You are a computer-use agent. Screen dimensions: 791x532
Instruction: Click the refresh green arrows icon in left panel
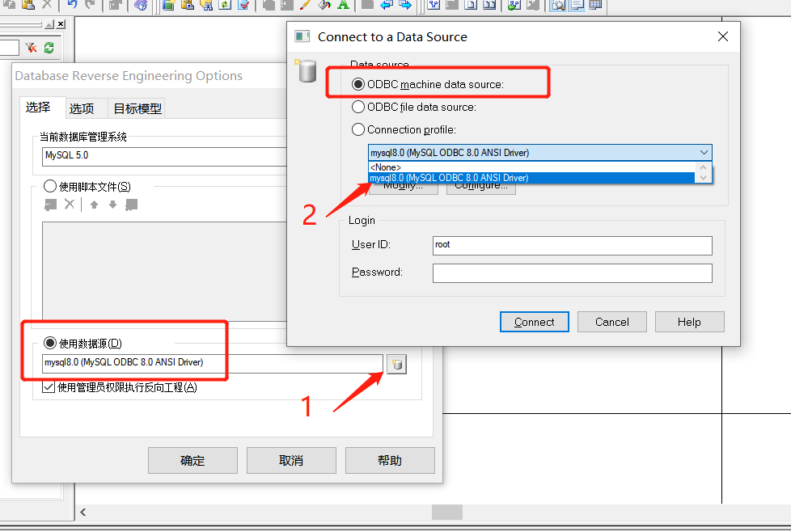(x=49, y=48)
